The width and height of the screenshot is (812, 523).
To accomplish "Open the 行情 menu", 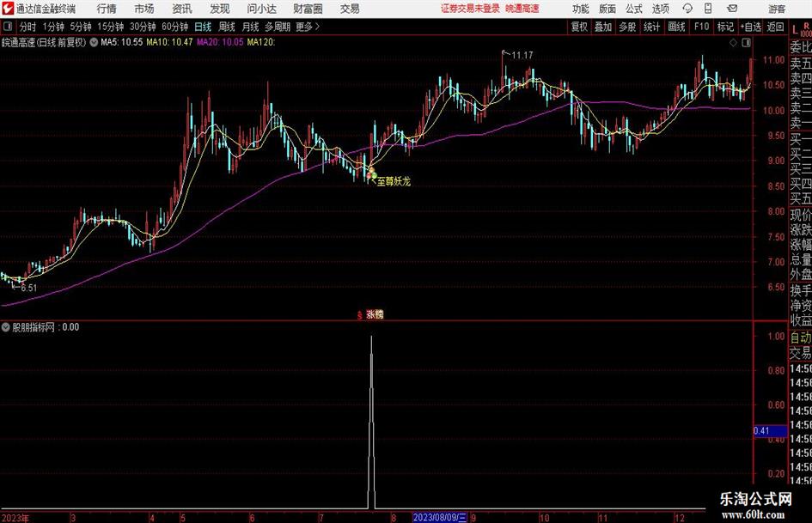I will (x=107, y=9).
